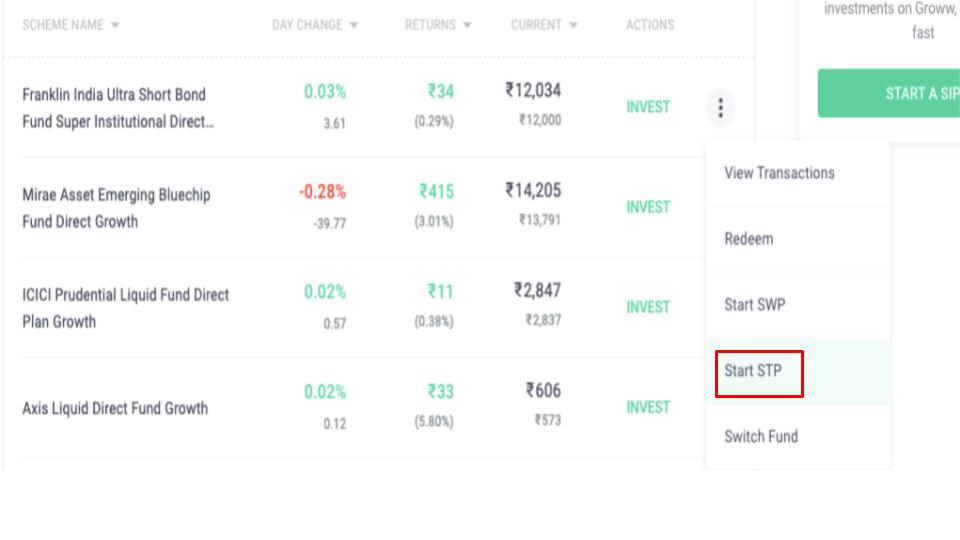
Task: Choose Redeem in the actions menu
Action: pos(797,239)
